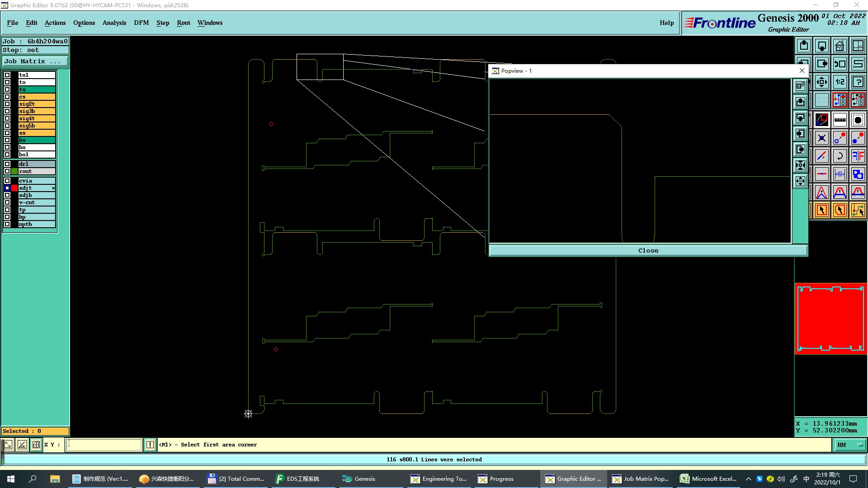Click the 1:2 zoom scale icon

(840, 82)
